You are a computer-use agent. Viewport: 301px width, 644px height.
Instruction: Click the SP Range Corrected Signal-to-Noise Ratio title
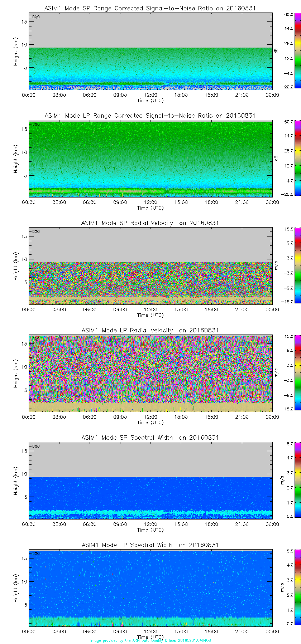tap(150, 8)
